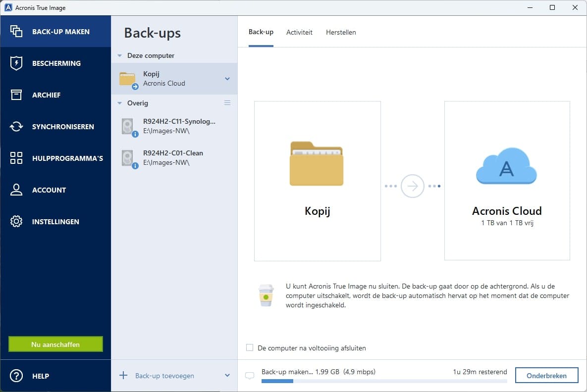Open INSTELLINGEN in the sidebar
Image resolution: width=587 pixels, height=392 pixels.
[55, 221]
